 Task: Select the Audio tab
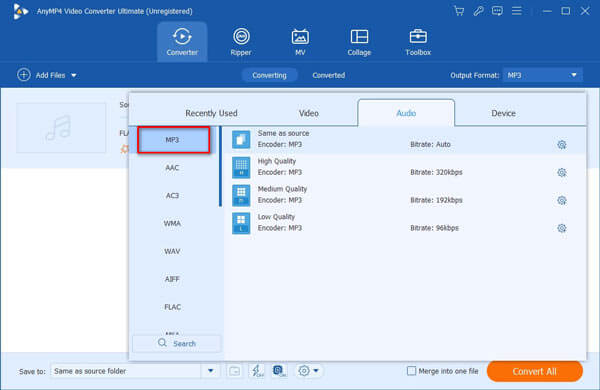coord(406,113)
